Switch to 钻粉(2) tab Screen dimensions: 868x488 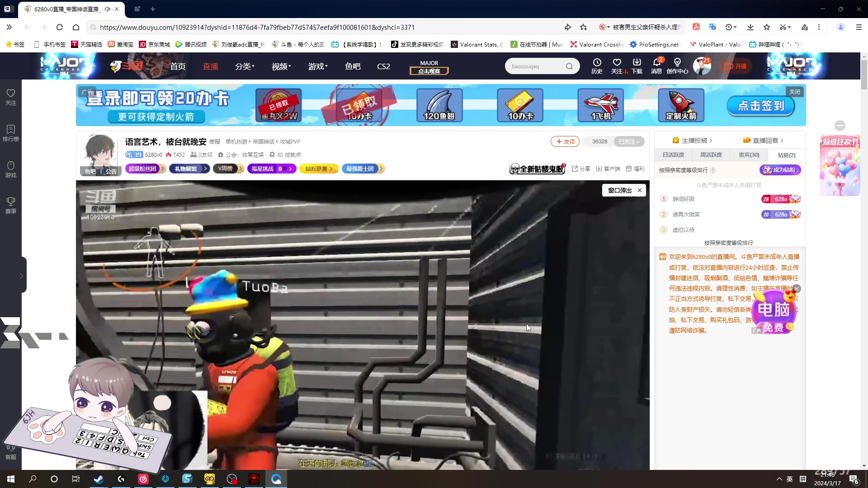[787, 155]
